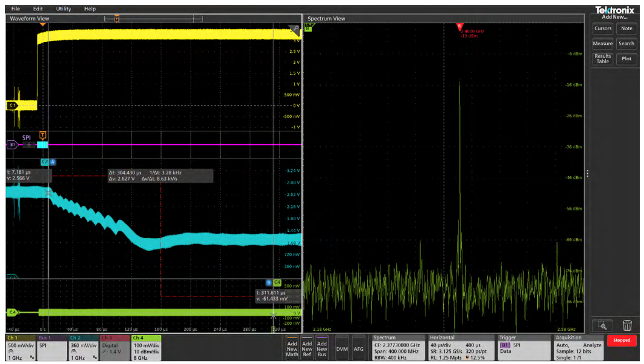The width and height of the screenshot is (644, 364).
Task: Click the zoom magnifier icon in side panel
Action: [x=602, y=325]
